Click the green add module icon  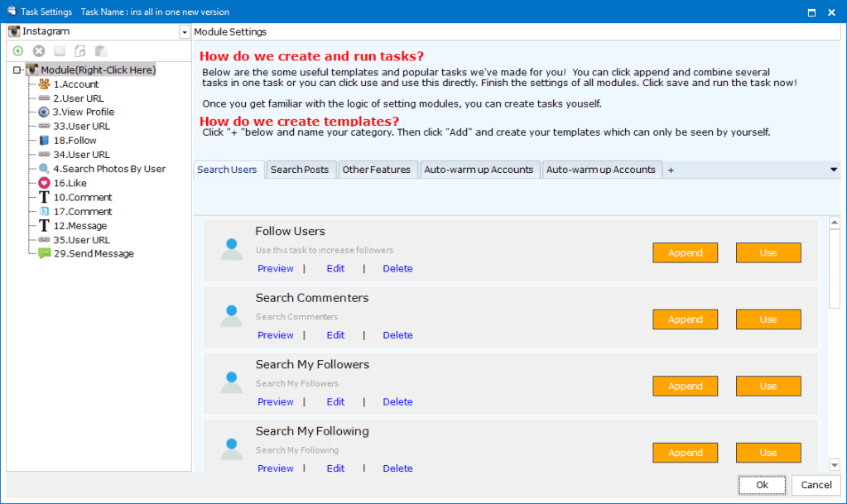18,51
